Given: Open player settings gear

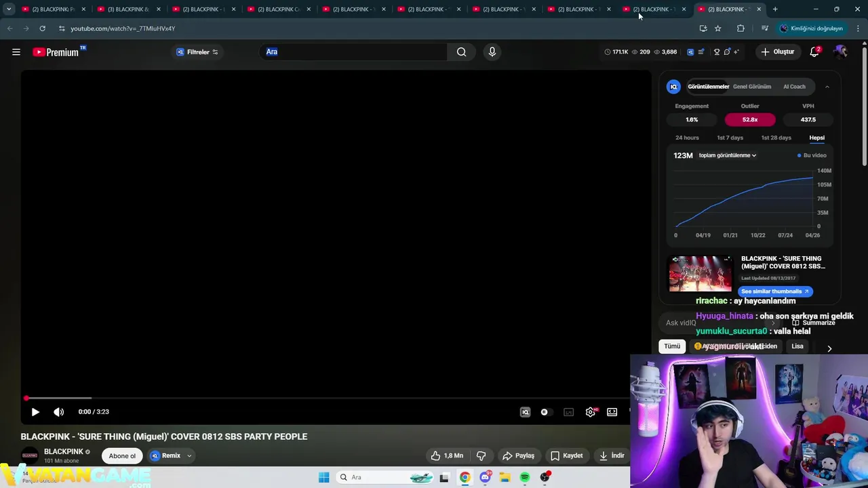Looking at the screenshot, I should pos(591,411).
